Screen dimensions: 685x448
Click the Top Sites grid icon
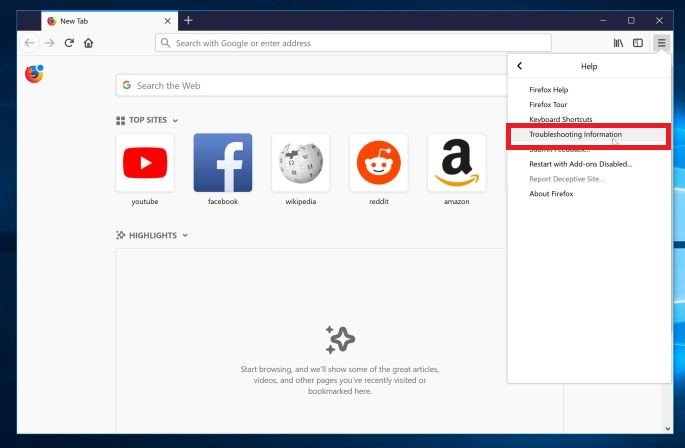[x=120, y=120]
